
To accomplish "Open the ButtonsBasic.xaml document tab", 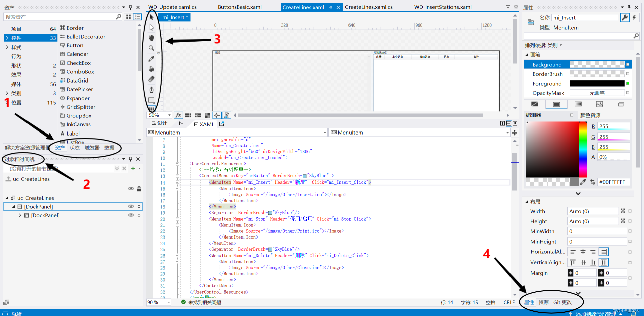I will [x=240, y=7].
